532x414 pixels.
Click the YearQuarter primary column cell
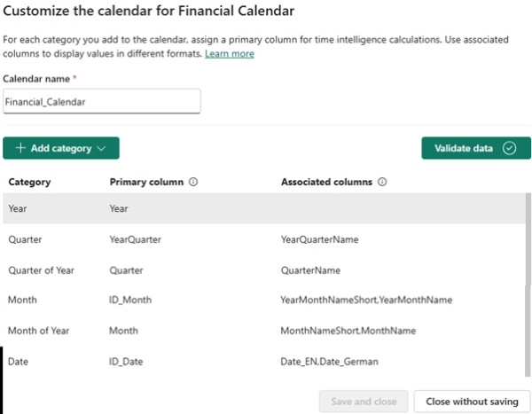point(135,238)
